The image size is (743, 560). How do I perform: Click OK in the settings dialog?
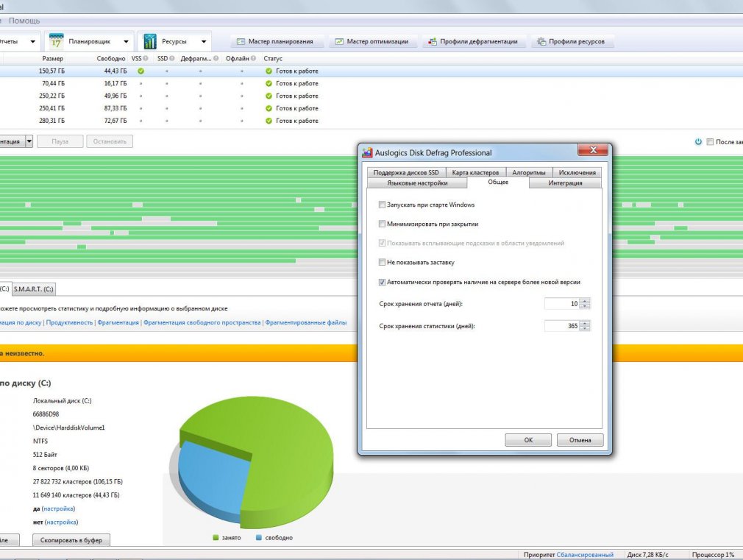[528, 440]
